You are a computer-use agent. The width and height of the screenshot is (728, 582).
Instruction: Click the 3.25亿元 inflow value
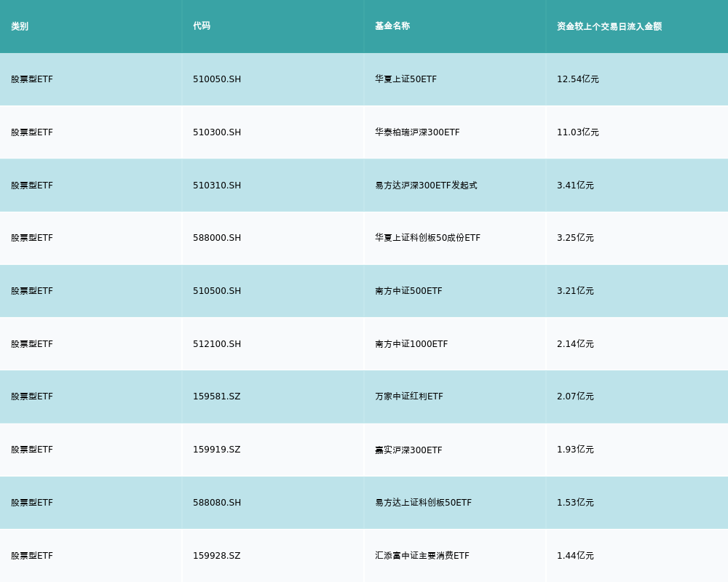point(575,238)
